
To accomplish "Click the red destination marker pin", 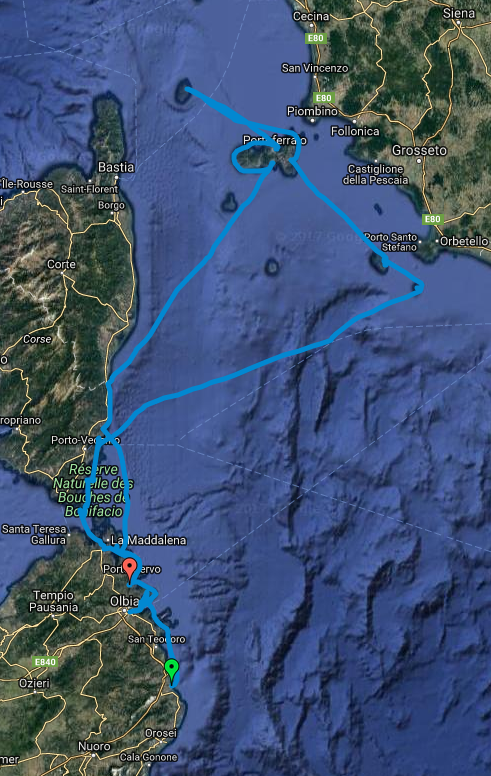I will click(x=130, y=570).
